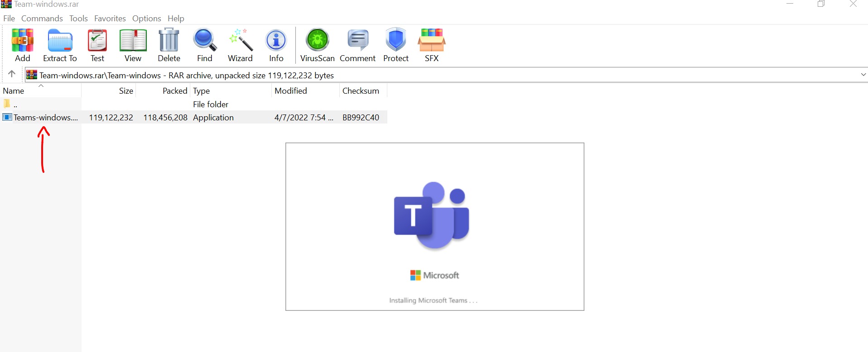This screenshot has width=868, height=352.
Task: Show archive Info
Action: 276,45
